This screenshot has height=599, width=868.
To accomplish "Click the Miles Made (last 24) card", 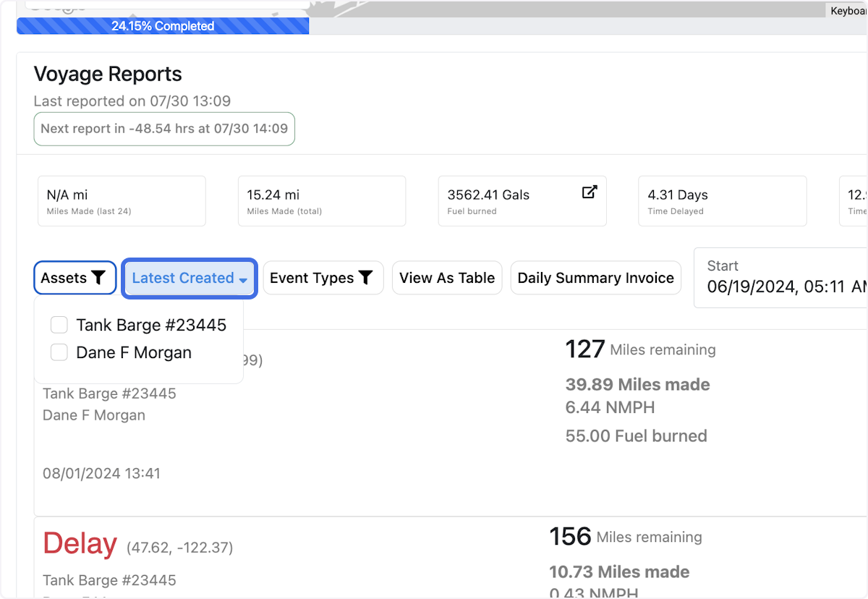I will click(x=122, y=201).
